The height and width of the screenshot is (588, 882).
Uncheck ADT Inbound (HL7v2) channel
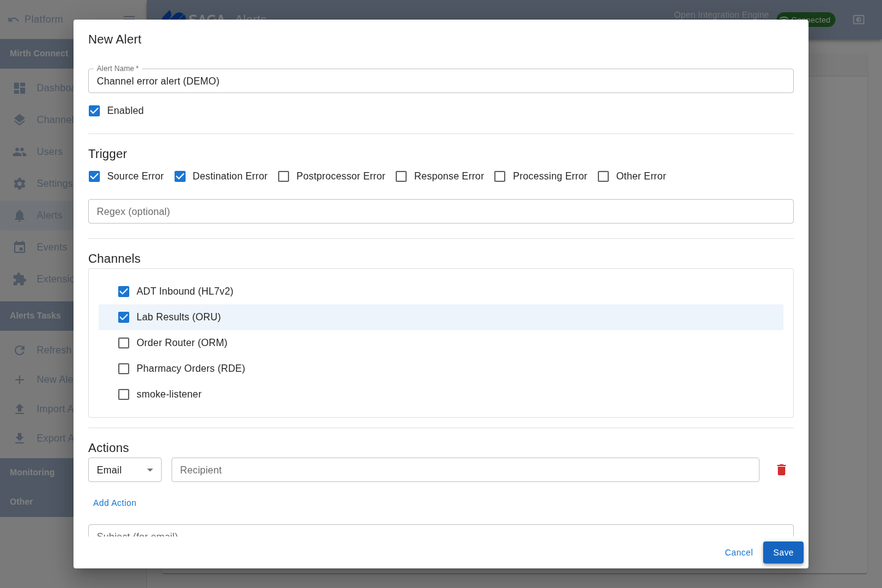tap(124, 292)
